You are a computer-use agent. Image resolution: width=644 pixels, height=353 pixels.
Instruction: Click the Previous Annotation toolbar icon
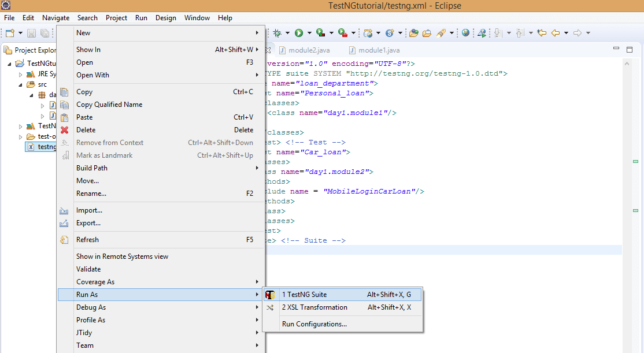[520, 33]
